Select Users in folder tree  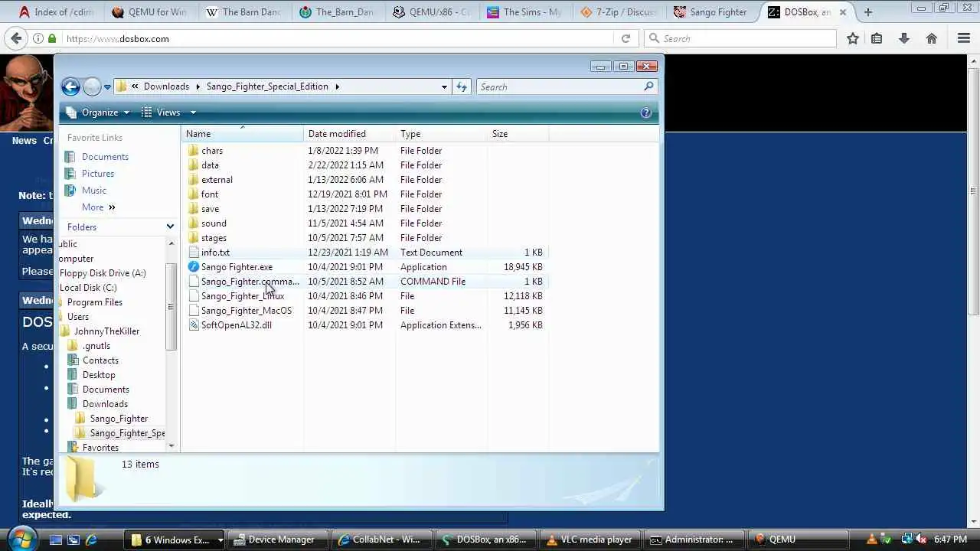click(77, 317)
